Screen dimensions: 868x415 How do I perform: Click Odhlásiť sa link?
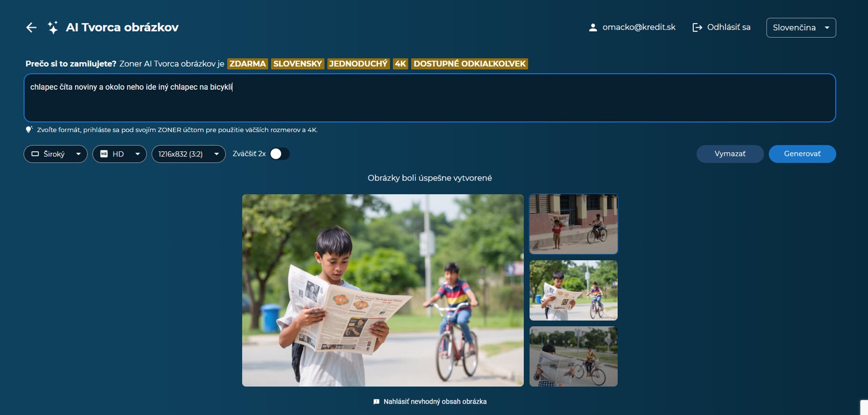pos(728,28)
